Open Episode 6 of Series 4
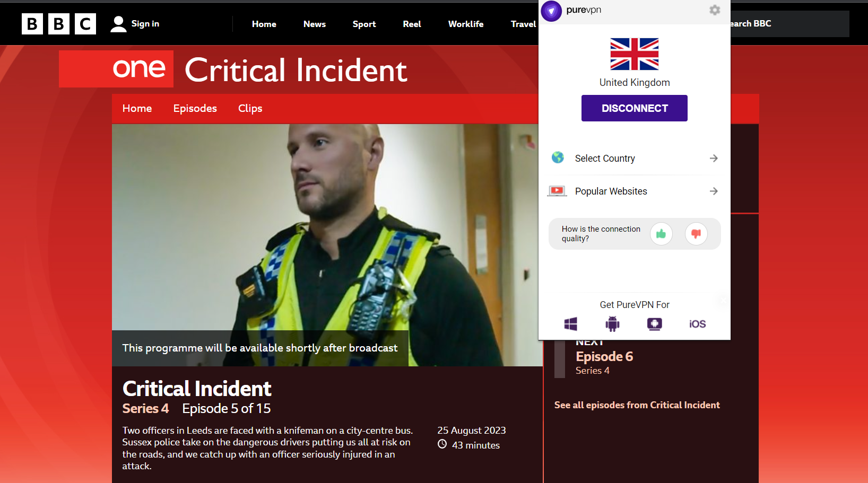This screenshot has width=868, height=483. pyautogui.click(x=604, y=356)
